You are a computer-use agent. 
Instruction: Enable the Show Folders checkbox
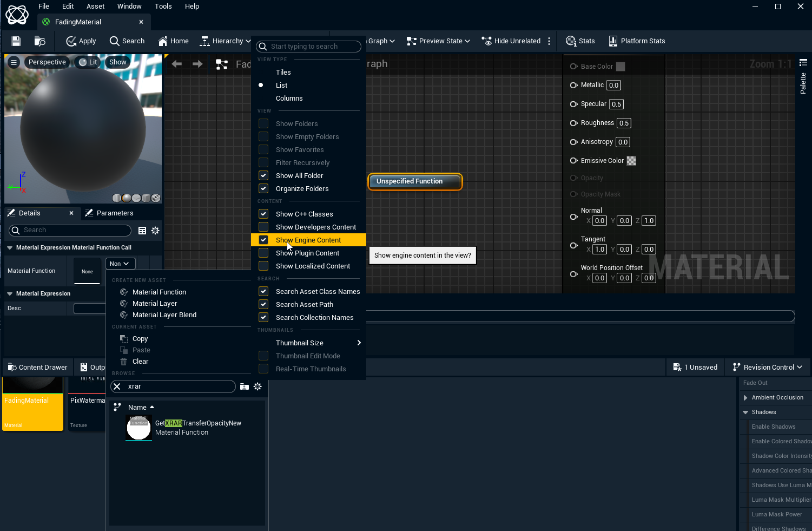pyautogui.click(x=263, y=124)
